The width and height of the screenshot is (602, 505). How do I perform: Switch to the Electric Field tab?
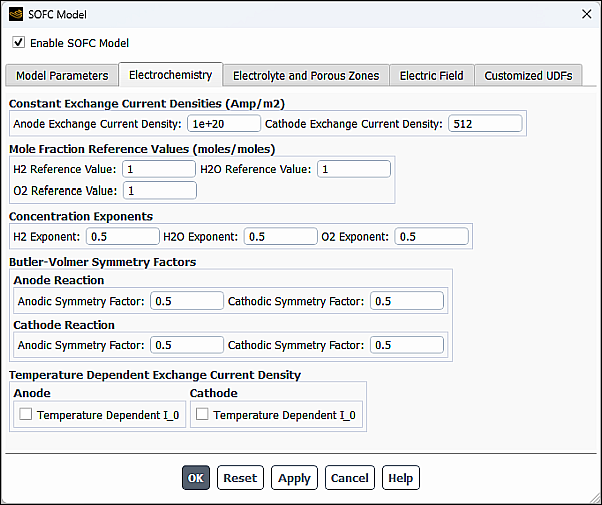coord(431,75)
